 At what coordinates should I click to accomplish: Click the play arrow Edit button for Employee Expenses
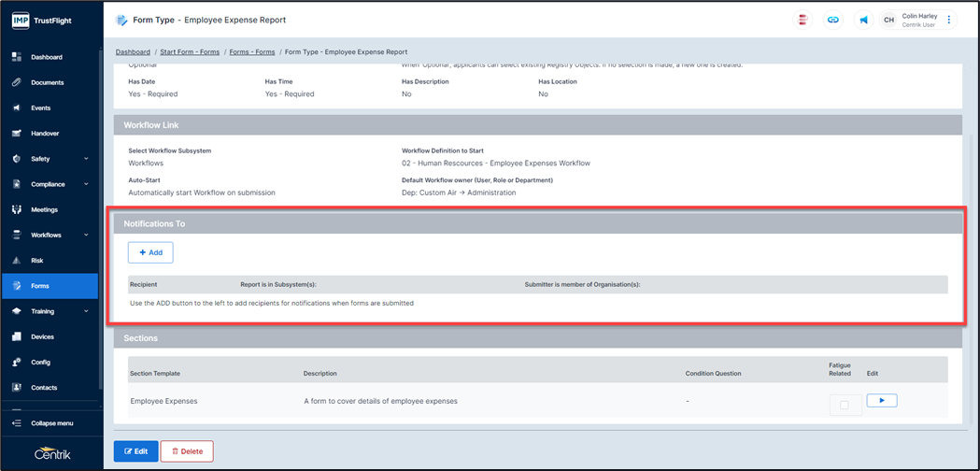tap(881, 401)
